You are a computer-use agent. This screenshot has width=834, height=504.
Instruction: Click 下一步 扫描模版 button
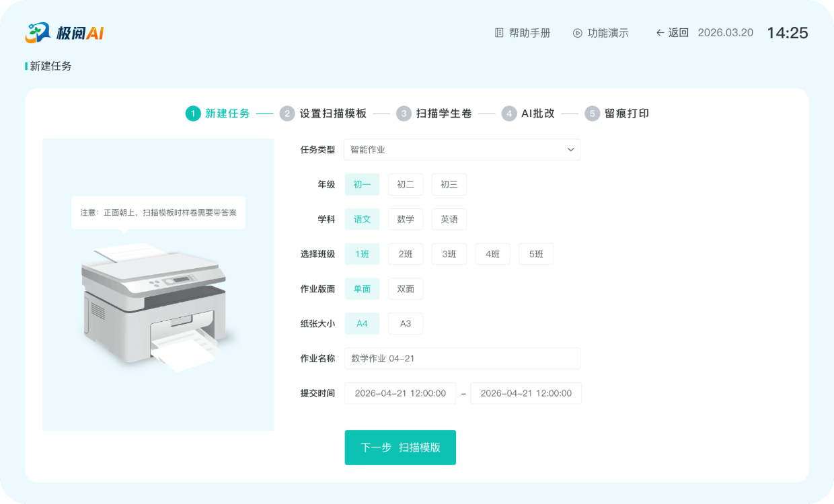[x=400, y=448]
